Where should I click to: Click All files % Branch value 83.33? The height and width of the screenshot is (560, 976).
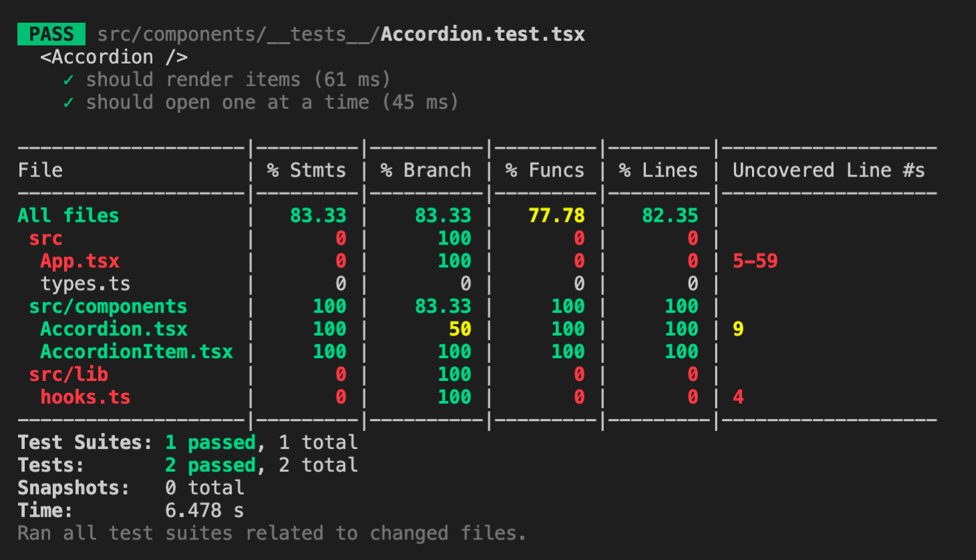(443, 215)
